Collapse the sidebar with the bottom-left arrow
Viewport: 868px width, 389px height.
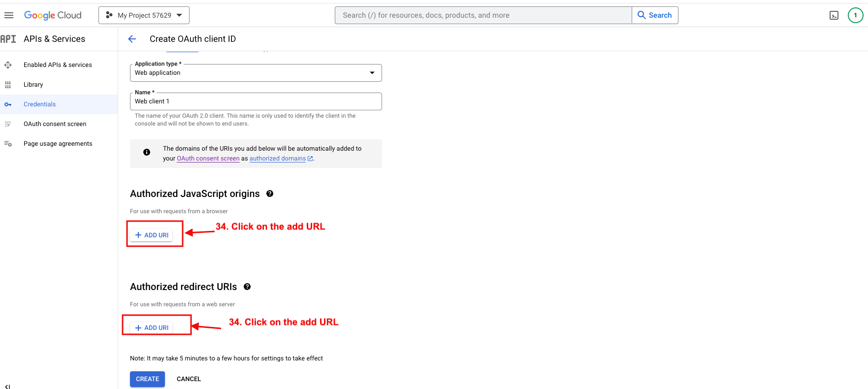tap(7, 387)
